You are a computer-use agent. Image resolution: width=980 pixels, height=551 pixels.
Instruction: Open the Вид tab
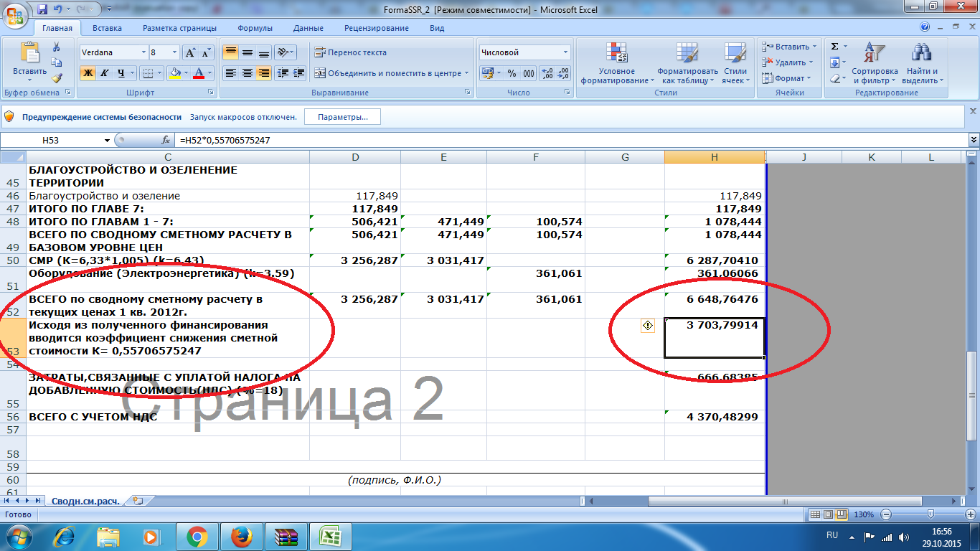click(437, 28)
